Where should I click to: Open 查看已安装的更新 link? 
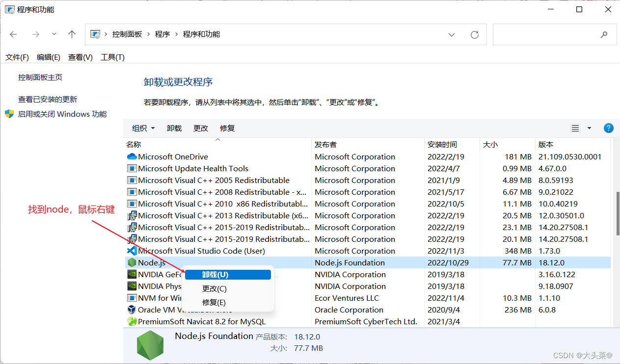(48, 100)
